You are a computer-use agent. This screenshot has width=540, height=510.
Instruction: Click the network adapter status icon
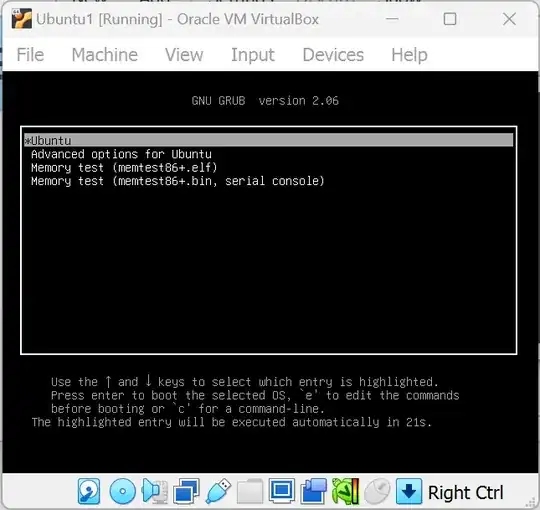186,491
